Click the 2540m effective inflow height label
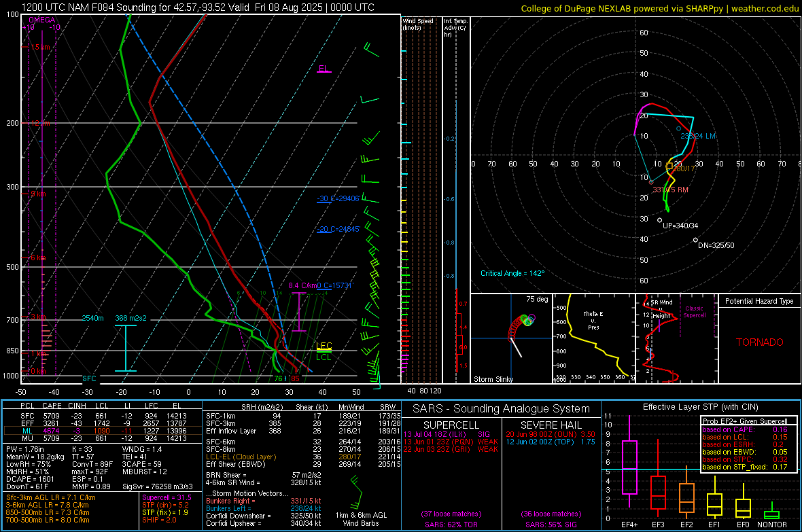This screenshot has height=532, width=802. [92, 318]
